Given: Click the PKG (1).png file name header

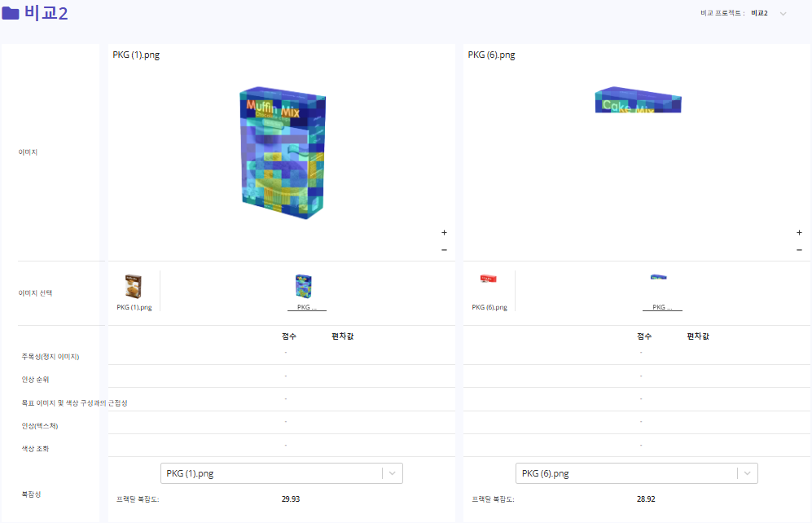Looking at the screenshot, I should tap(136, 55).
